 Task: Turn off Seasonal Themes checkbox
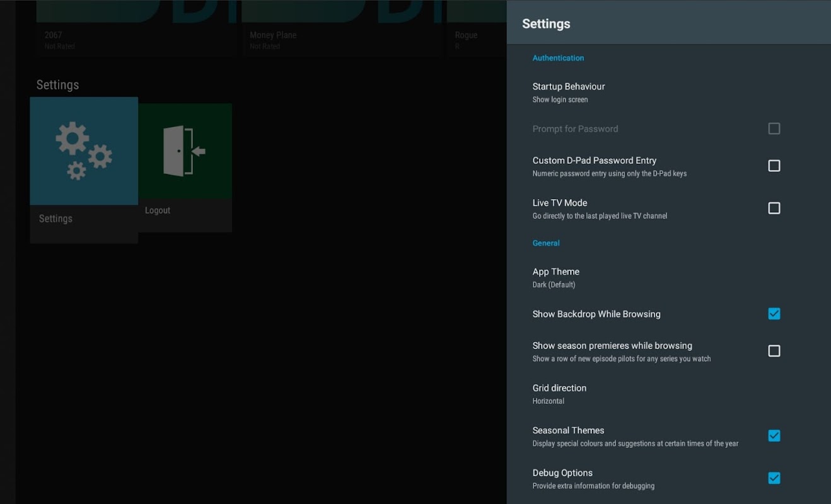774,436
